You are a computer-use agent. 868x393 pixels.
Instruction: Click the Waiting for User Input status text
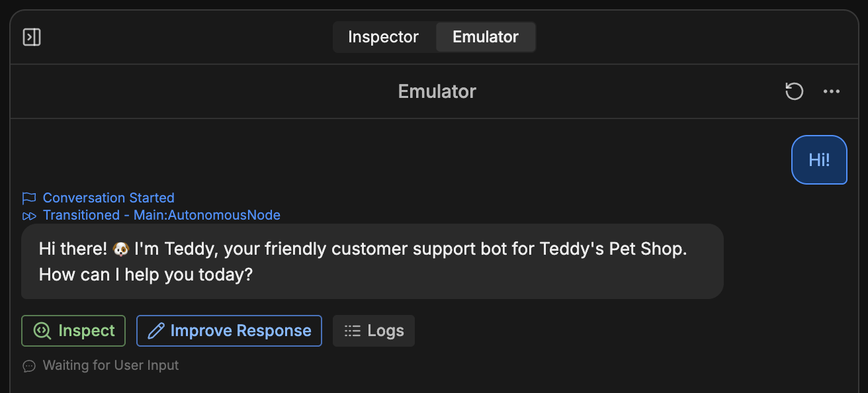[x=110, y=365]
